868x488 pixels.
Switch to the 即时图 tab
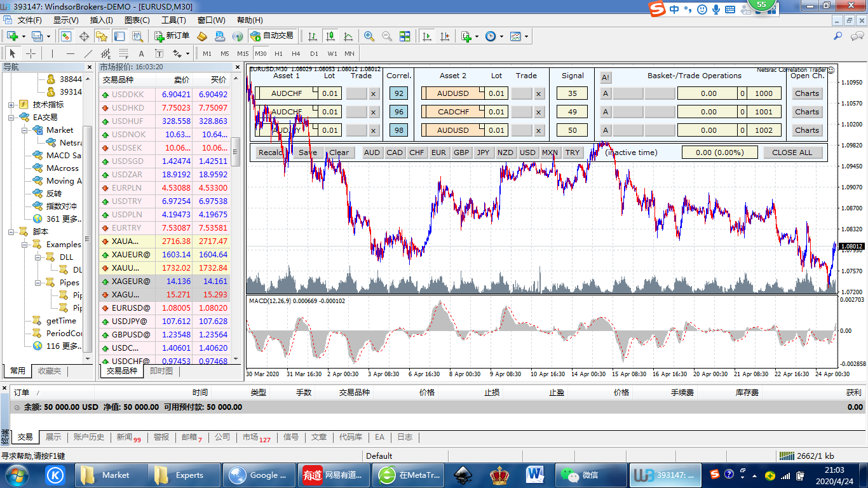pyautogui.click(x=161, y=370)
